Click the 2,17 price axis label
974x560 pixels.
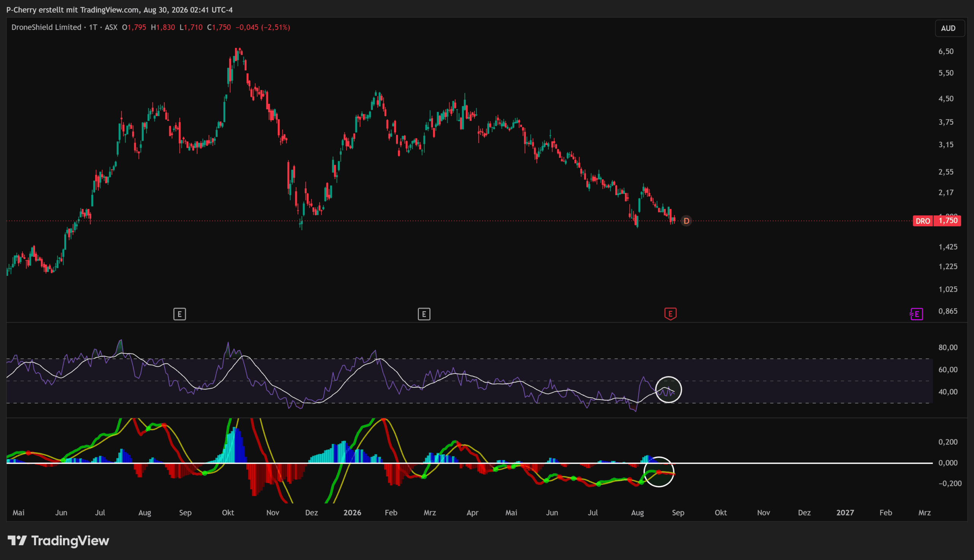(x=946, y=193)
